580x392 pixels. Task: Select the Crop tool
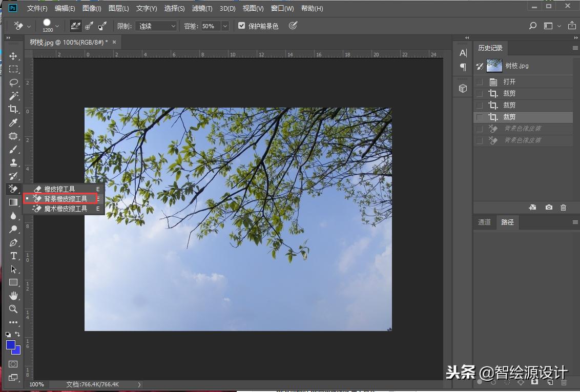[x=13, y=109]
